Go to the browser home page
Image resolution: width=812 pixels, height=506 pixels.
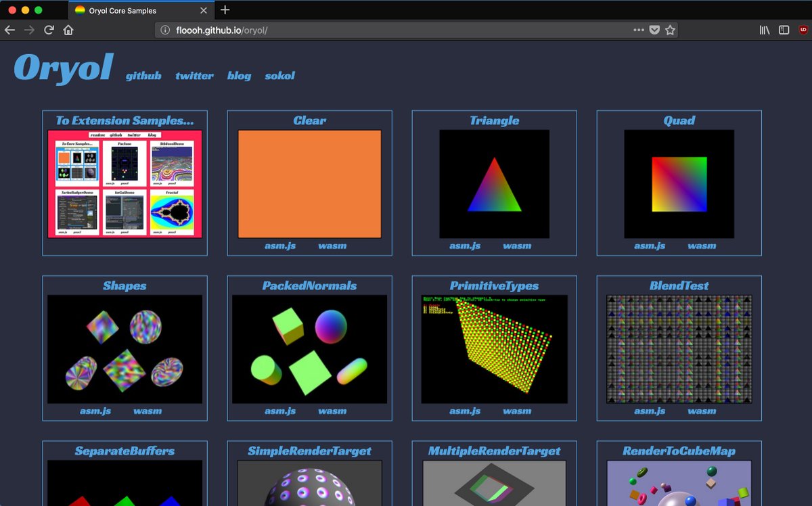(68, 30)
